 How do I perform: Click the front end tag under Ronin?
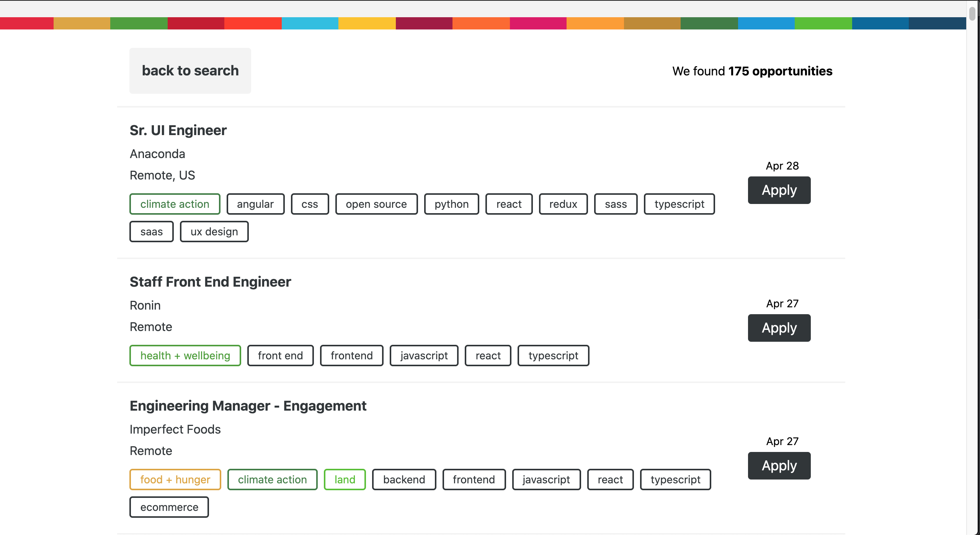pyautogui.click(x=280, y=356)
